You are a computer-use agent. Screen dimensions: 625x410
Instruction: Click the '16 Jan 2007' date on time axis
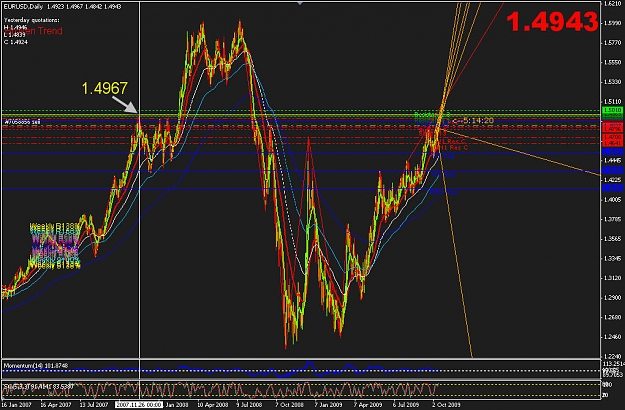pyautogui.click(x=16, y=405)
